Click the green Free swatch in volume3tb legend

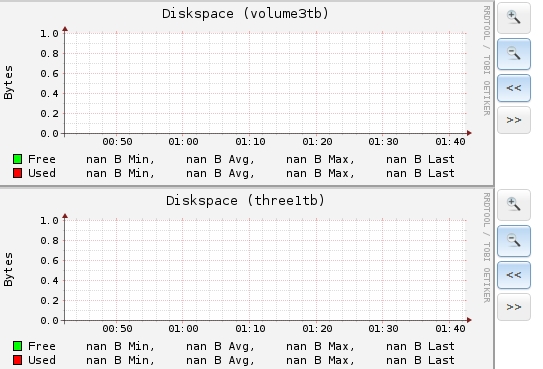point(17,159)
